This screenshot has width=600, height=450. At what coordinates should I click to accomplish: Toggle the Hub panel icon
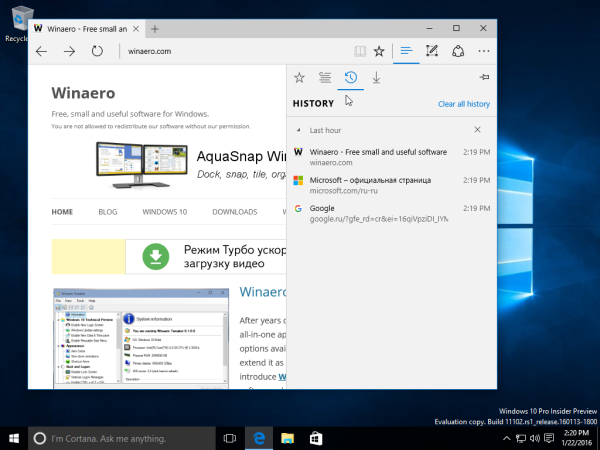tap(406, 51)
